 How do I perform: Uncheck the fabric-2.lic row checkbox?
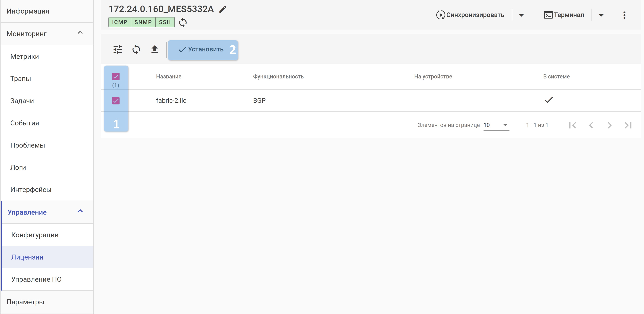click(x=116, y=100)
